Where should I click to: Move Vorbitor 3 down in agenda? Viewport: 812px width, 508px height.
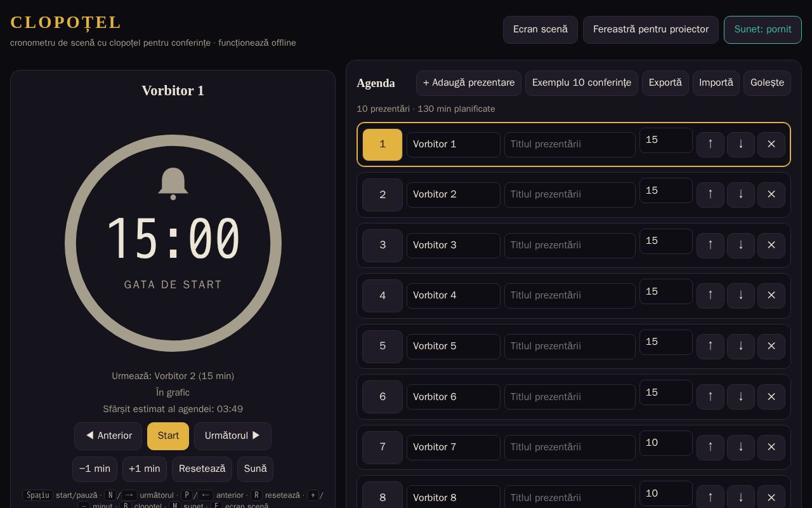click(x=741, y=245)
